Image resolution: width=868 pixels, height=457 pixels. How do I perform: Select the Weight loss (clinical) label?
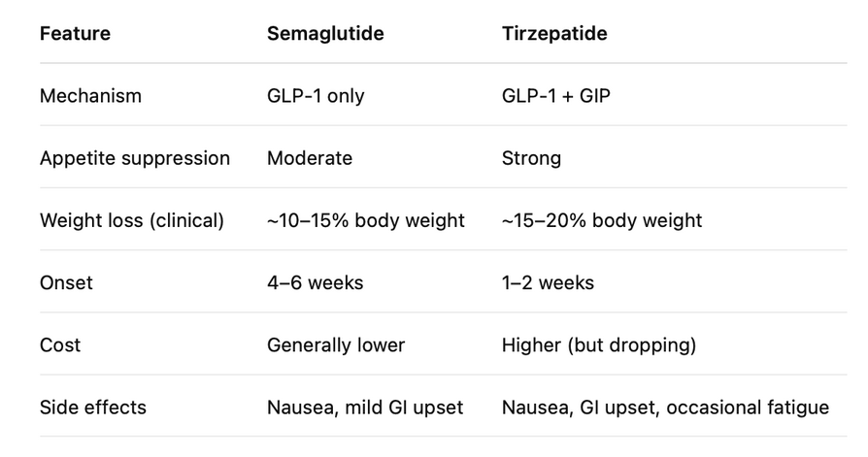[x=132, y=220]
